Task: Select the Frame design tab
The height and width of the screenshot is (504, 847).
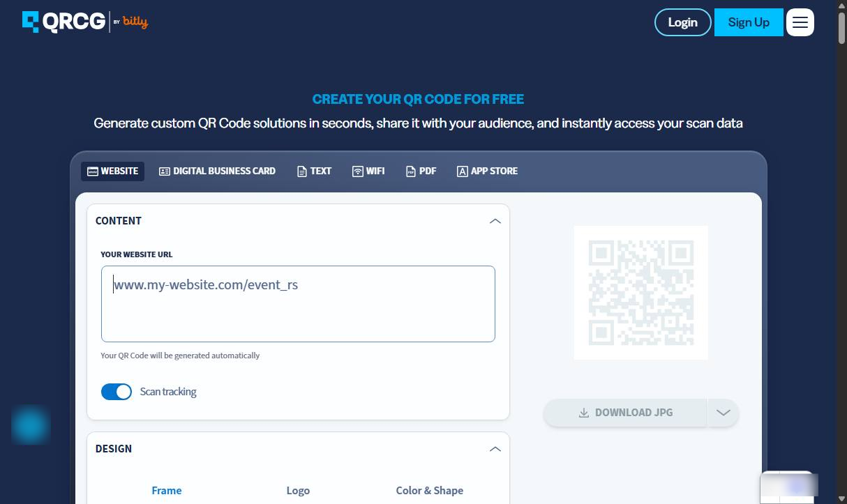Action: pos(167,491)
